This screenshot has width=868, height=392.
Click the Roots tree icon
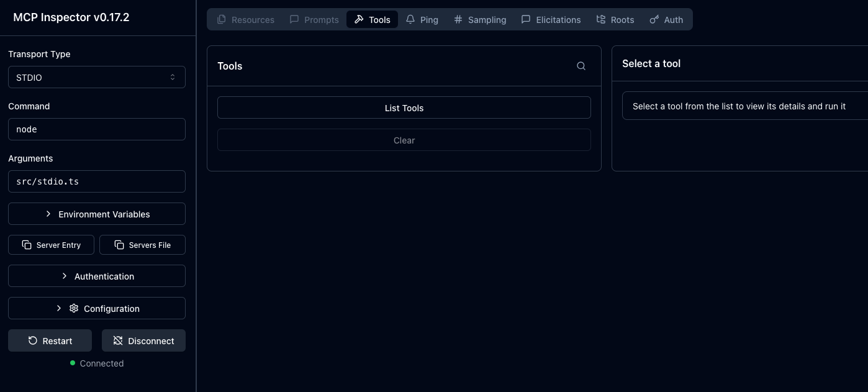(600, 19)
